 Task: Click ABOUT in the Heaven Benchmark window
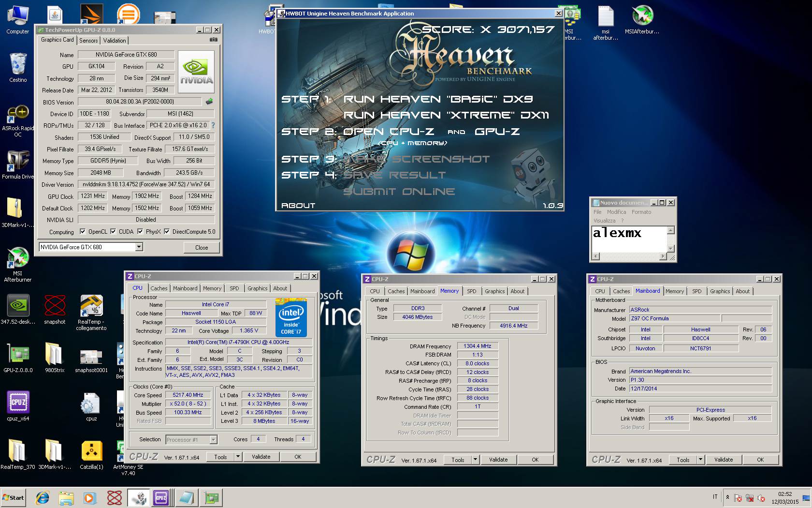(298, 206)
